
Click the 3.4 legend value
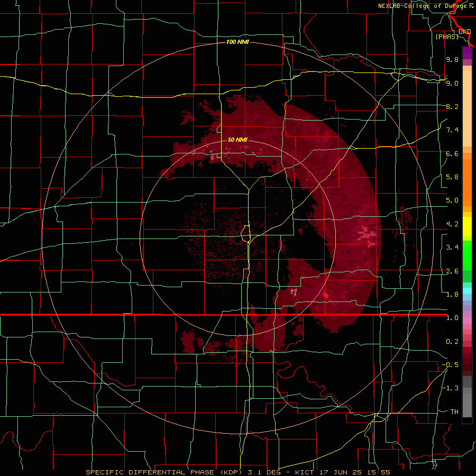tap(452, 248)
